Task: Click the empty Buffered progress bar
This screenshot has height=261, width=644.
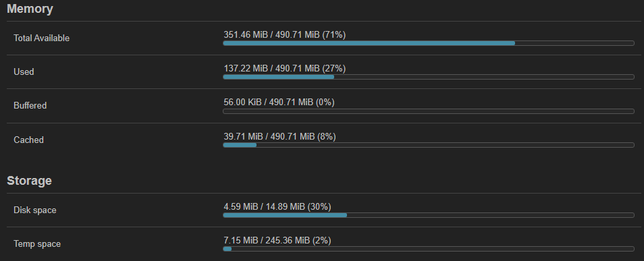Action: pos(429,111)
